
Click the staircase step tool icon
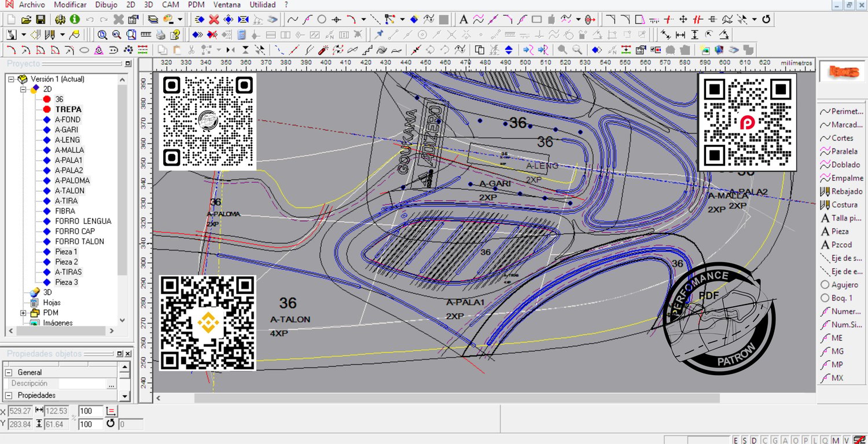(x=367, y=50)
